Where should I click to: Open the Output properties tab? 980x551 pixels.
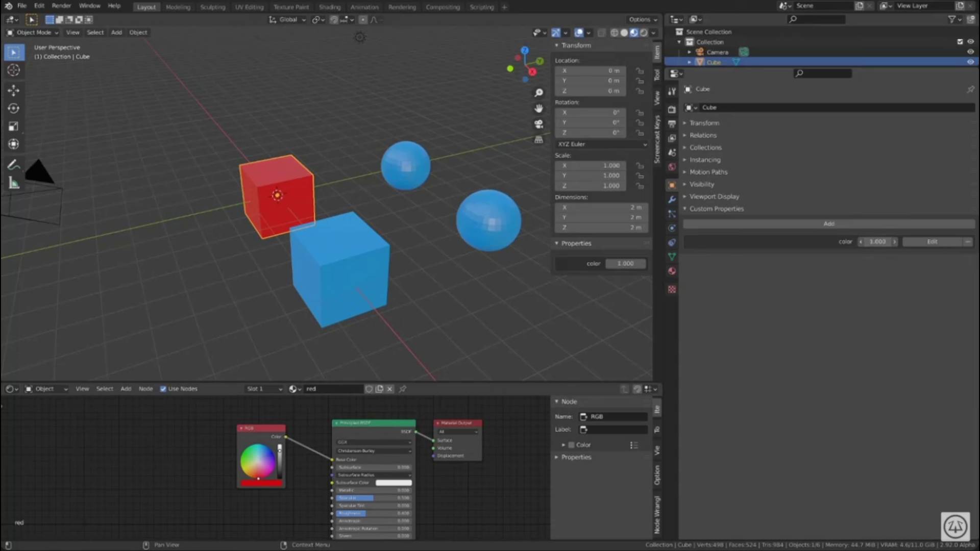[x=672, y=124]
